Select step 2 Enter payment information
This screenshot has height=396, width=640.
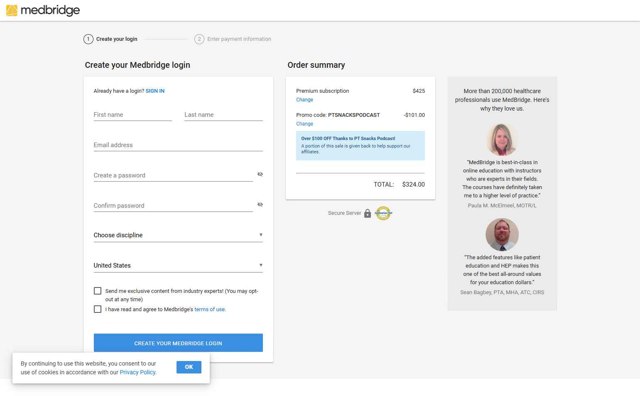pyautogui.click(x=233, y=39)
